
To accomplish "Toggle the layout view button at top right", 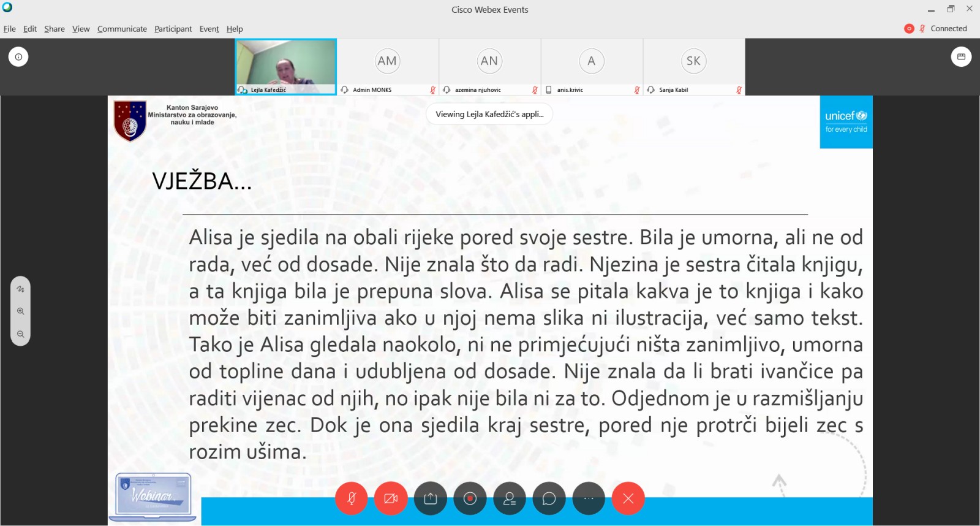I will pos(961,57).
